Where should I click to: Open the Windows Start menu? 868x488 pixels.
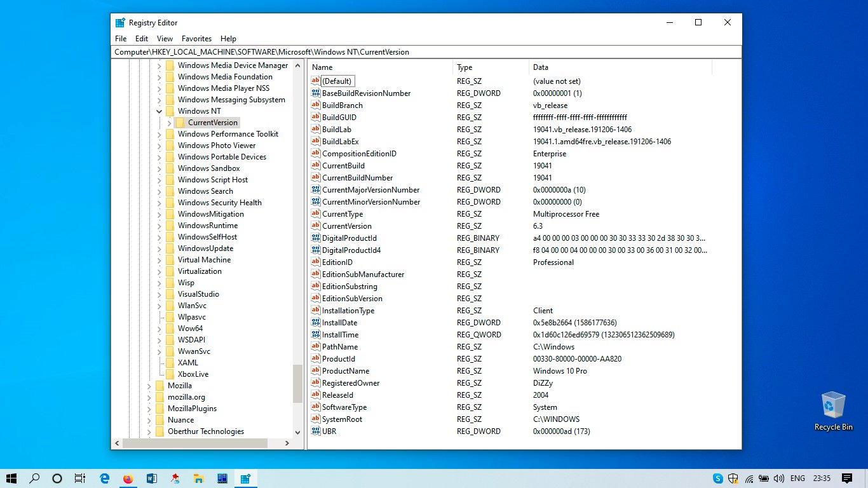(x=11, y=478)
